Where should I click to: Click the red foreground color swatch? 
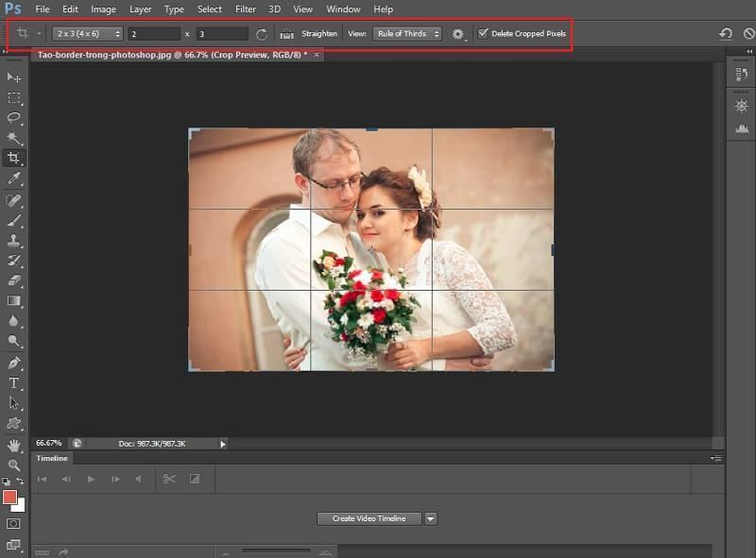coord(10,495)
